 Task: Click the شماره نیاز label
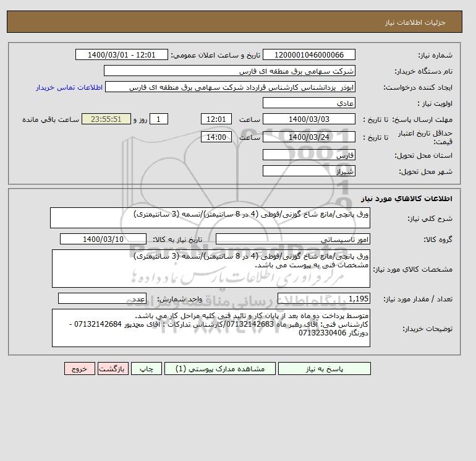point(435,55)
